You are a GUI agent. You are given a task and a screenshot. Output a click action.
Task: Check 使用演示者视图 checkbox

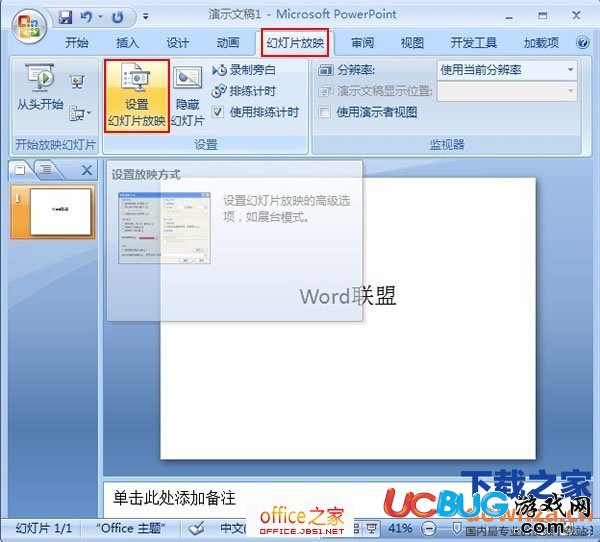tap(324, 112)
